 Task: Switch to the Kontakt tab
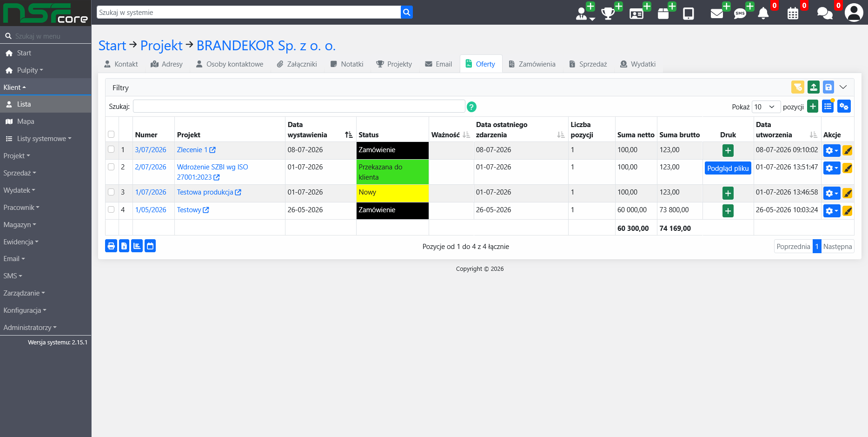121,64
